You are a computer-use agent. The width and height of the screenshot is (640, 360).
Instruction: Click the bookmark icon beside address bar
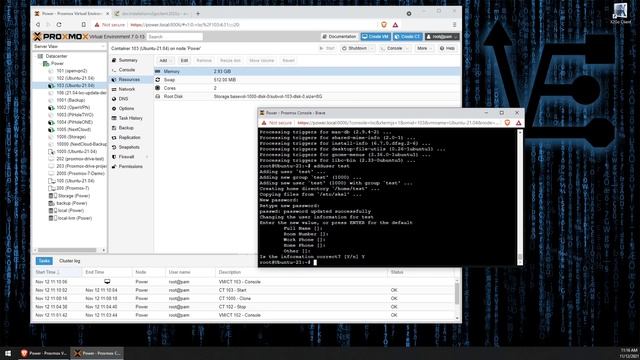84,25
